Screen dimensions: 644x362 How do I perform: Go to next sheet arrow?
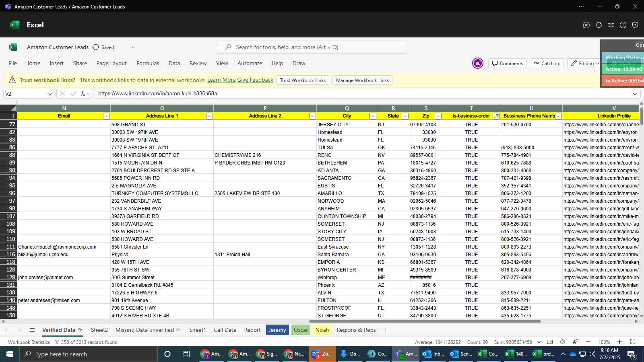(x=19, y=330)
